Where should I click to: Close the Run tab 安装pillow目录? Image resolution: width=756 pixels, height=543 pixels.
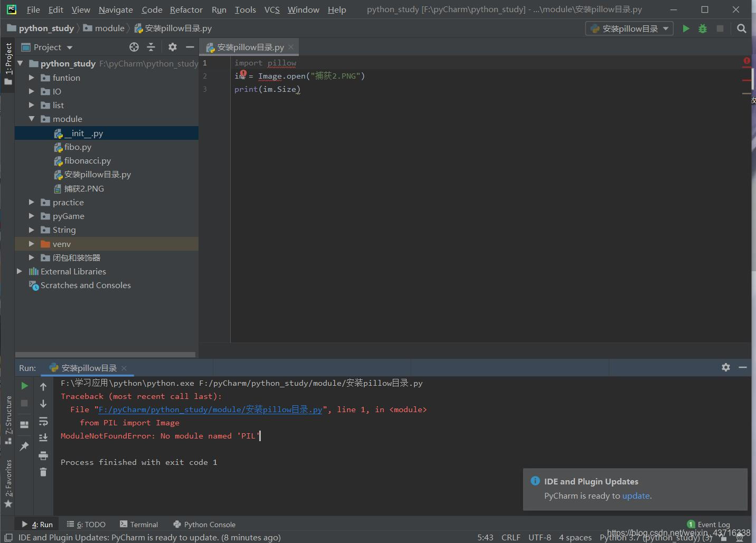[124, 368]
